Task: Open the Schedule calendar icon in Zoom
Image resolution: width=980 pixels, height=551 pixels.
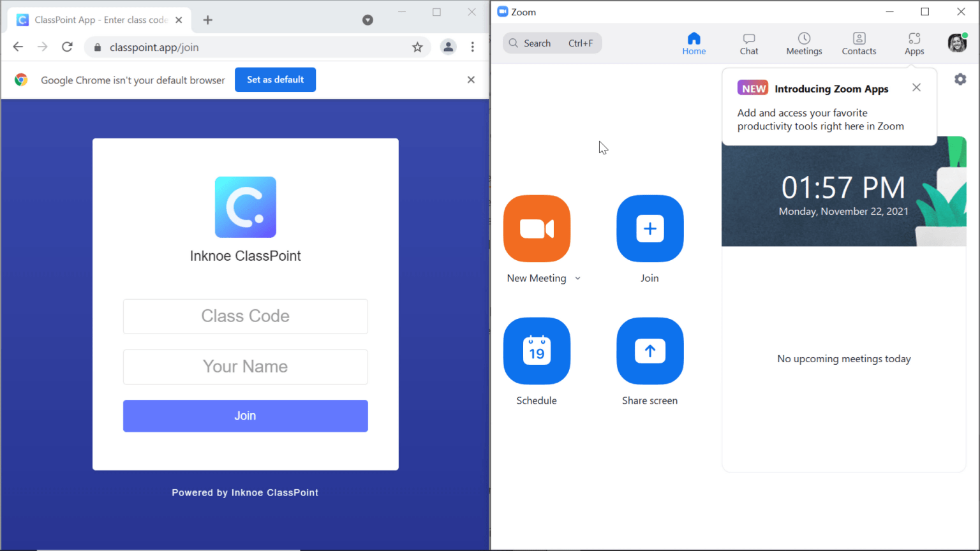Action: [537, 351]
